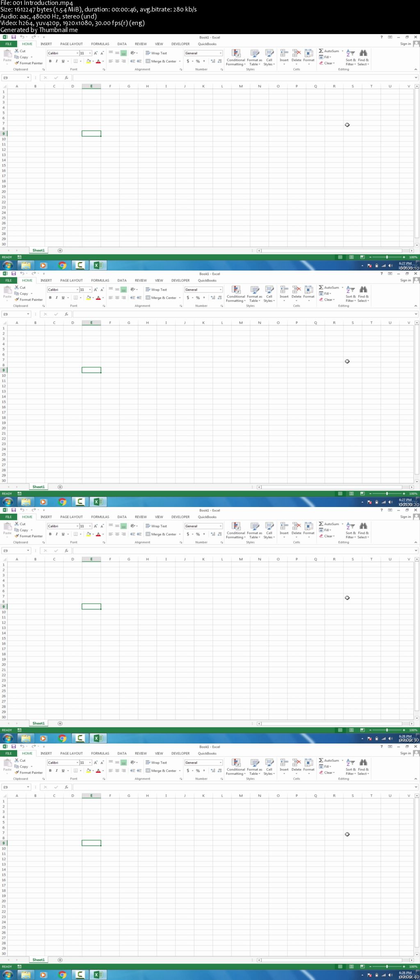
Task: Toggle Middle Align in the 00:00:10 frame
Action: click(117, 53)
